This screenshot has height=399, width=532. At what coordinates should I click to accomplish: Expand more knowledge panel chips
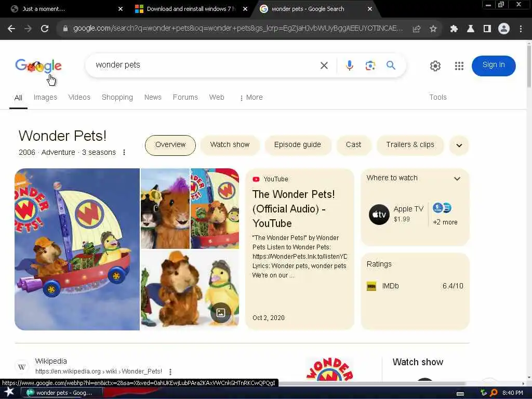459,145
